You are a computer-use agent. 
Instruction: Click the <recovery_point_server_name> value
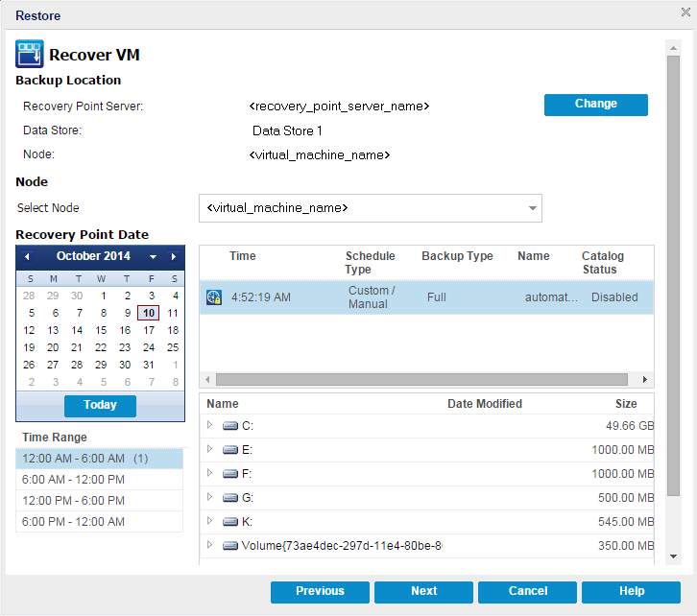coord(339,107)
